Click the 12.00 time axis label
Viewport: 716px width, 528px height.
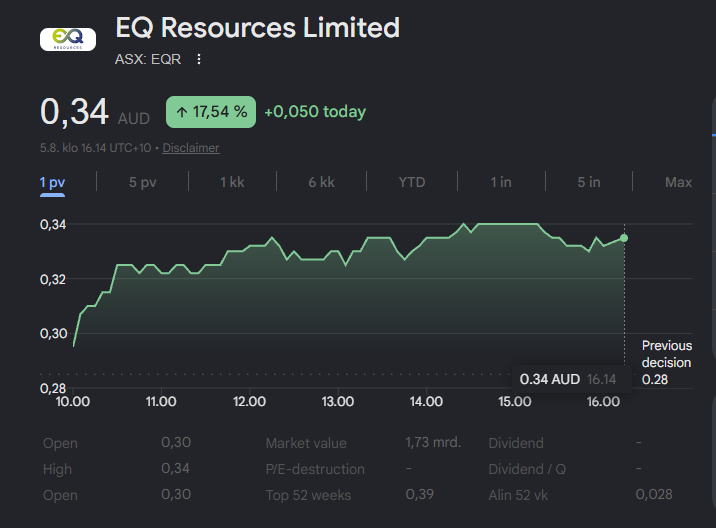coord(249,402)
